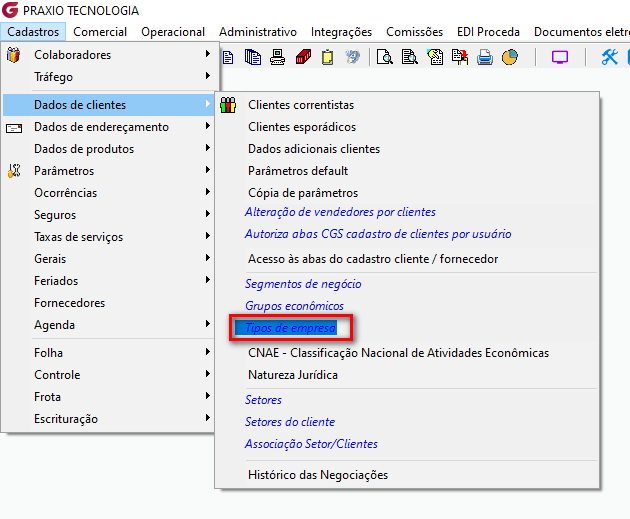Image resolution: width=630 pixels, height=519 pixels.
Task: Click the Praxio logo icon in title bar
Action: pos(10,10)
